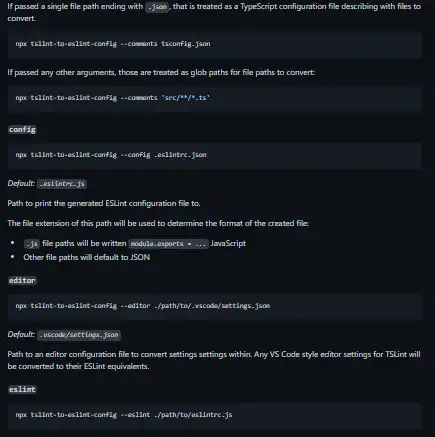Viewport: 435px width, 437px height.
Task: Click the tsconfig.json comments command code block
Action: pyautogui.click(x=215, y=44)
